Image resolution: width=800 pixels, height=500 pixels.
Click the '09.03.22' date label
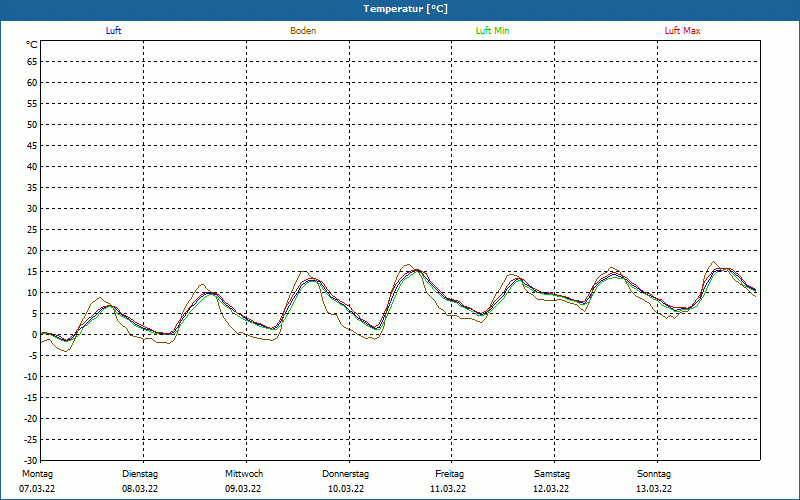tap(243, 489)
